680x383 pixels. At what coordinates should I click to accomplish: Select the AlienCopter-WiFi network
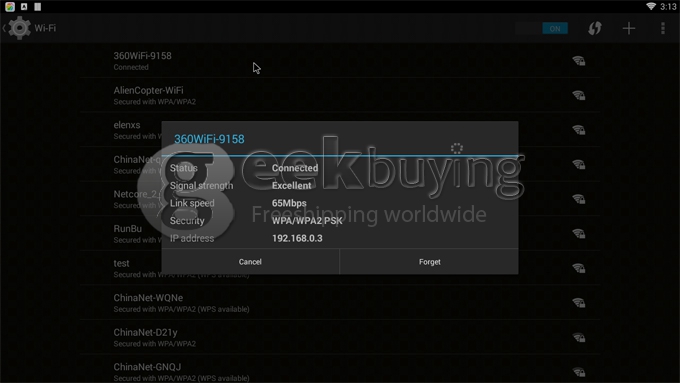point(340,95)
